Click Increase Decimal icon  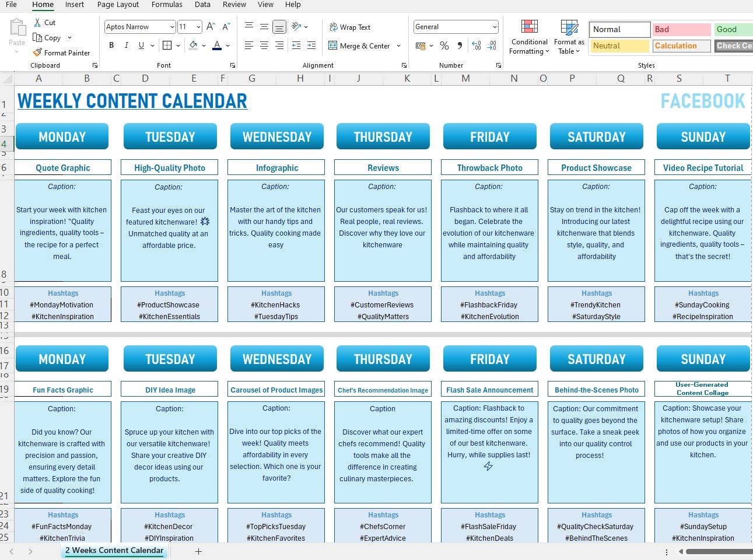coord(477,45)
